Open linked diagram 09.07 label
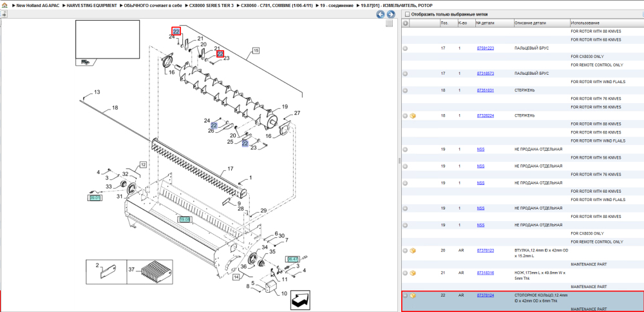This screenshot has width=644, height=312. (x=95, y=198)
